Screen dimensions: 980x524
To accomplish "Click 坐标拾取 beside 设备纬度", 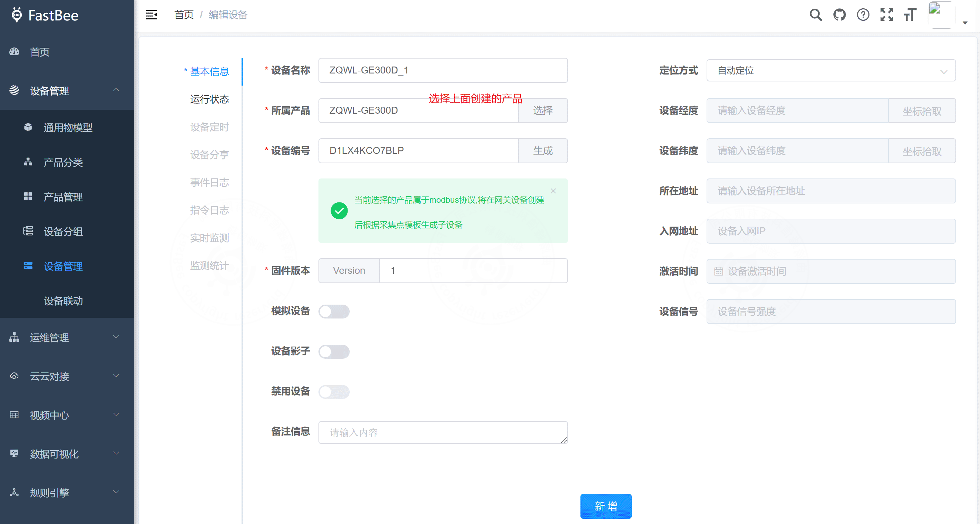I will pyautogui.click(x=922, y=151).
